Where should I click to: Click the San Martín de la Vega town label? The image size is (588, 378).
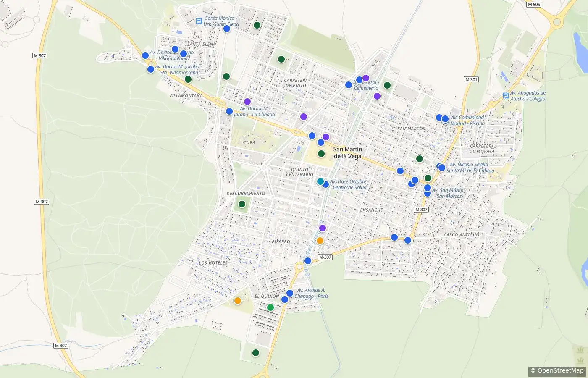tap(347, 153)
